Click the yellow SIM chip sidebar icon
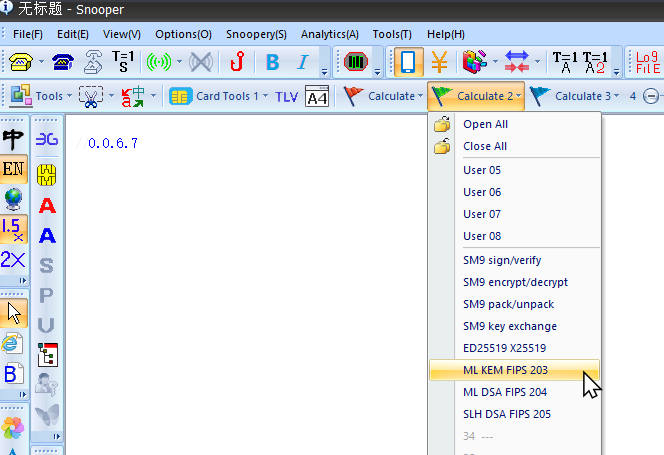Viewport: 664px width, 455px height. tap(46, 173)
